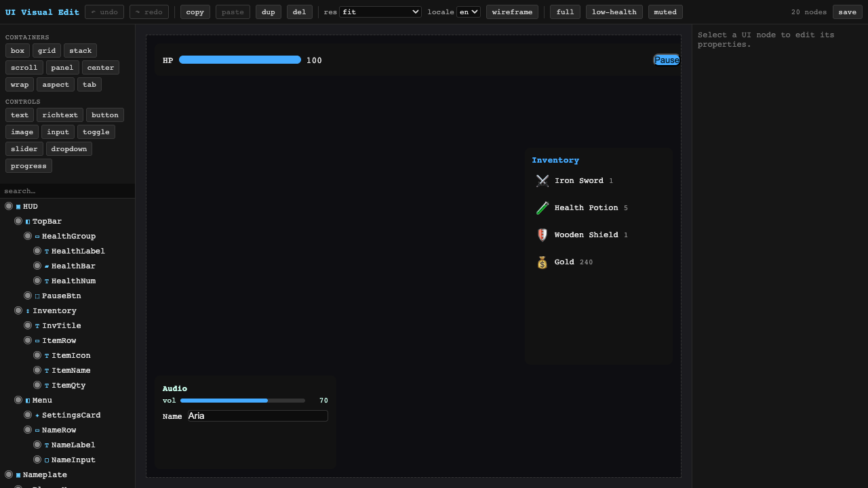868x488 pixels.
Task: Click the Audio vol slider
Action: [243, 401]
